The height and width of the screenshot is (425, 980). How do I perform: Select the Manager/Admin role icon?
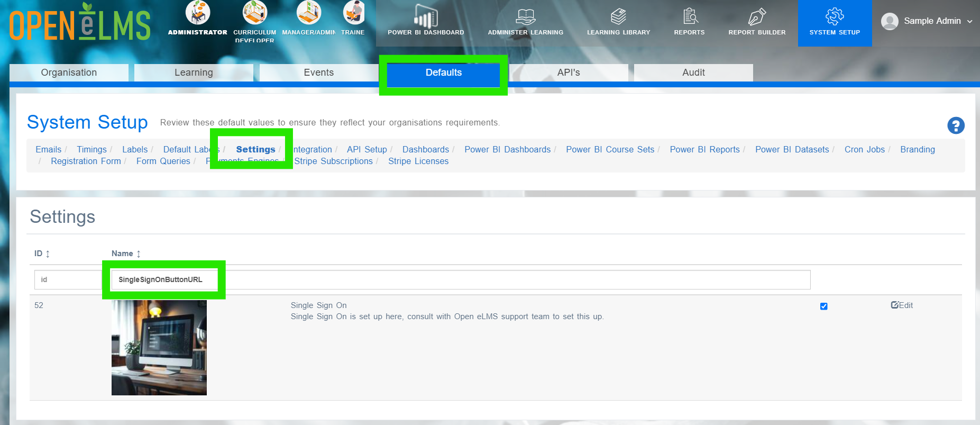click(x=309, y=12)
